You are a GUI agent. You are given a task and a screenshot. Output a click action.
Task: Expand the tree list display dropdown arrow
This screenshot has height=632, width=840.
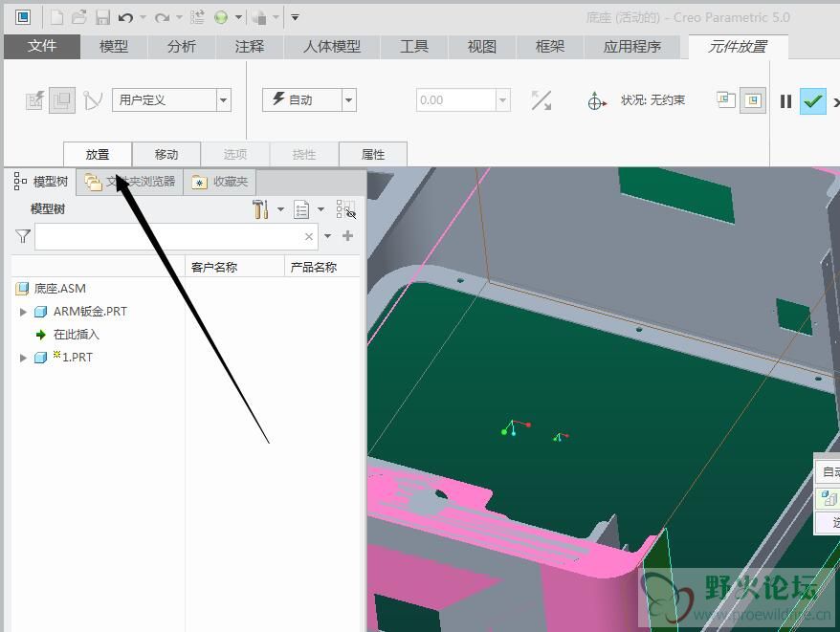click(x=321, y=209)
